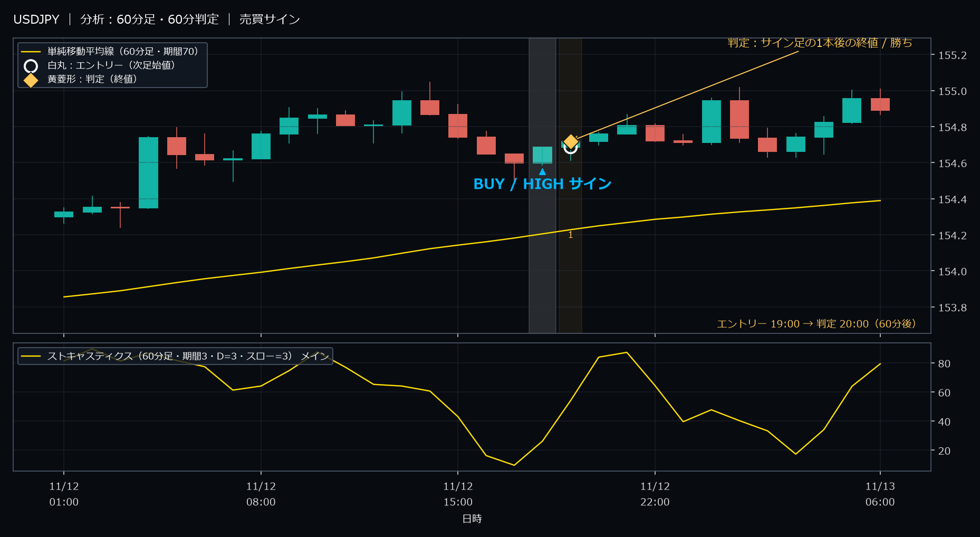Screen dimensions: 980x537
Task: Click the 黄菱形：判定 legend entry
Action: 92,79
